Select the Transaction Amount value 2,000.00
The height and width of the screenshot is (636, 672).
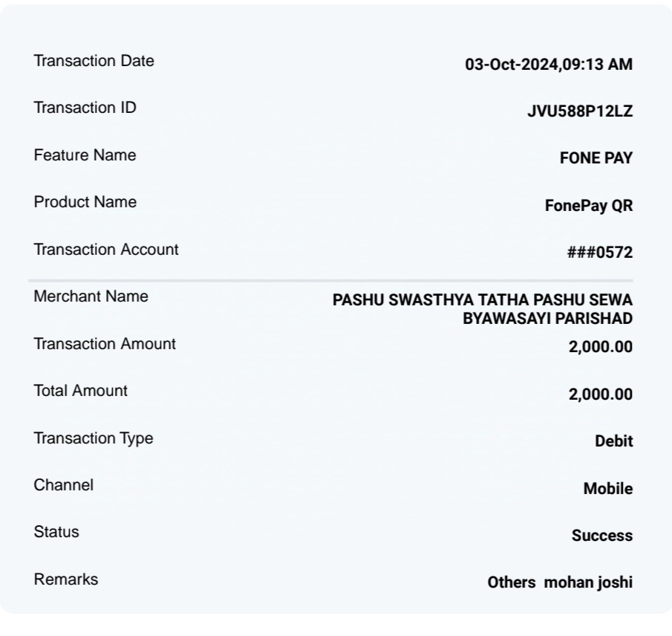pyautogui.click(x=601, y=347)
